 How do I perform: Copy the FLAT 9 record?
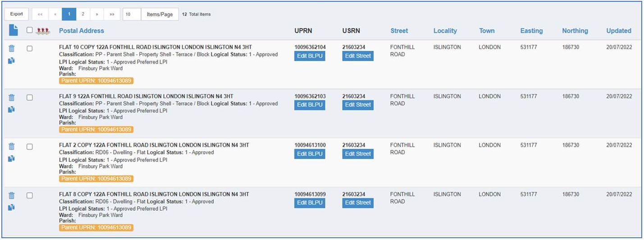12,109
